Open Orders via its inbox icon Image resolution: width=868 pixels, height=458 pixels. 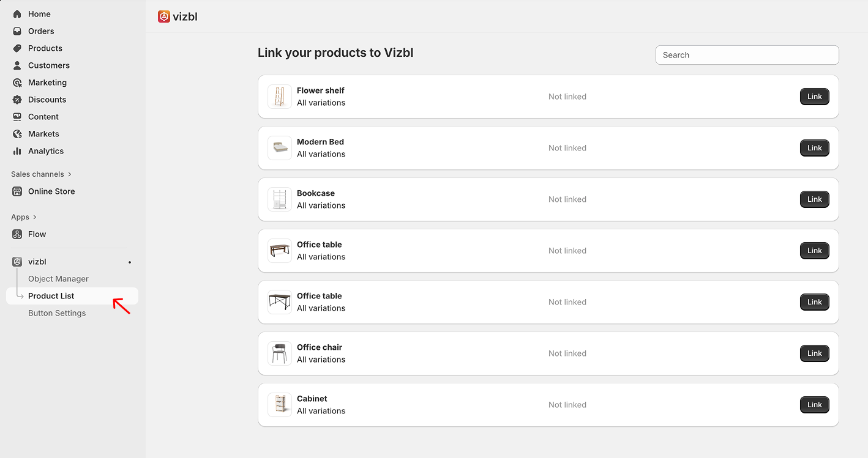(17, 31)
